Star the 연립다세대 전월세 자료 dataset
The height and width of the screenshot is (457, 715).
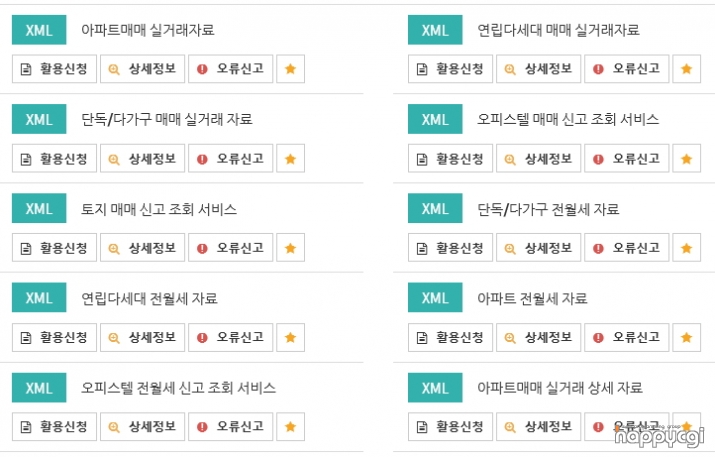coord(290,338)
